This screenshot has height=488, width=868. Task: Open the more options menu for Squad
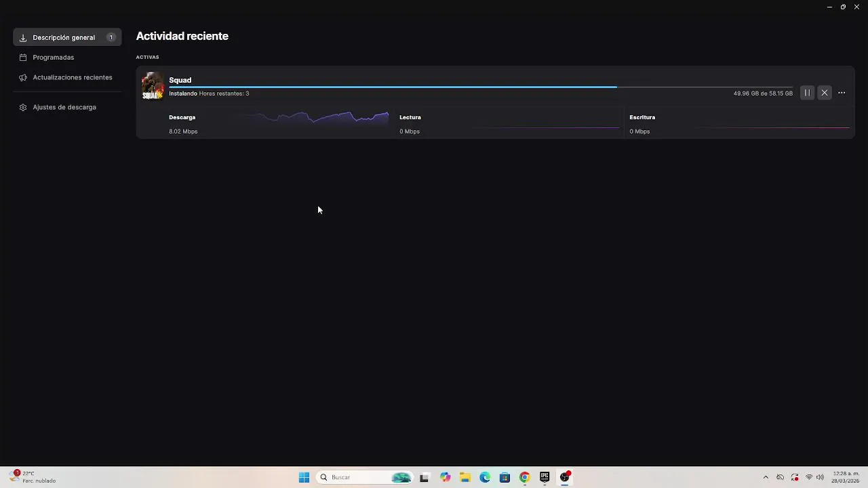842,93
